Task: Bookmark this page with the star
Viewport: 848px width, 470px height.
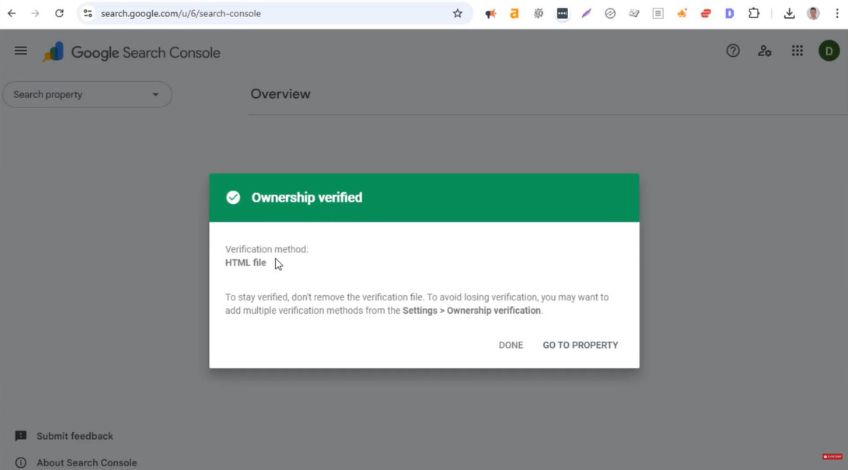Action: pos(458,14)
